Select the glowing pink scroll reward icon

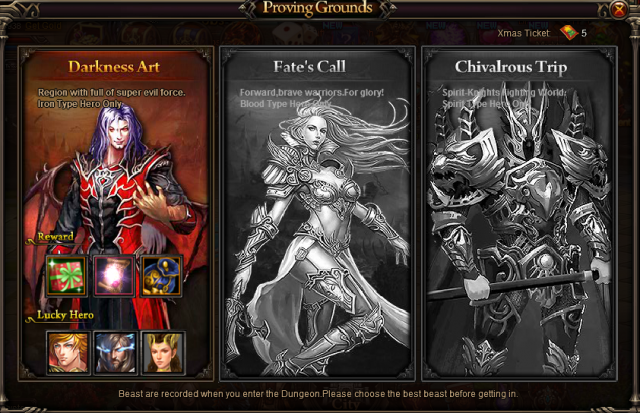114,276
